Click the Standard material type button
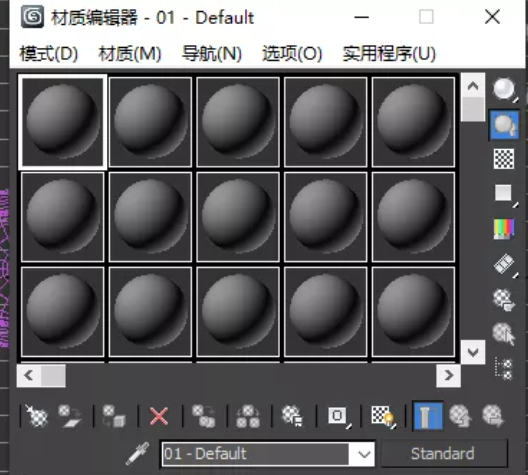Screen dimensions: 528x475 (443, 453)
